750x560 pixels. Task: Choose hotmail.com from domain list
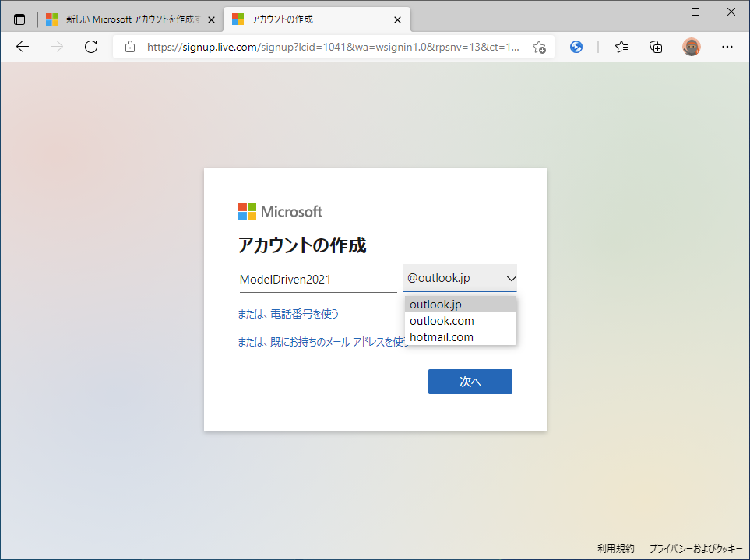pos(460,337)
